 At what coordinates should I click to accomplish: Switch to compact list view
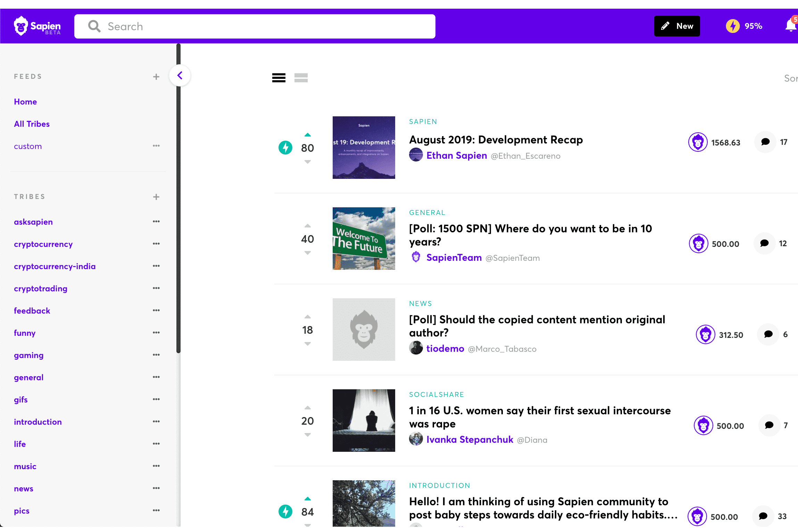coord(301,77)
